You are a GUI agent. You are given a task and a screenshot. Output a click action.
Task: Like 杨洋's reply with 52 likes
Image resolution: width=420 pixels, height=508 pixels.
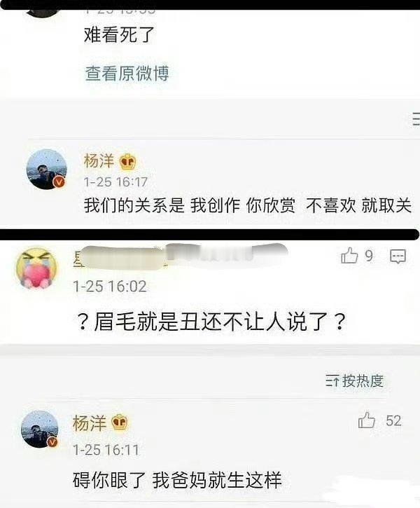(x=367, y=420)
